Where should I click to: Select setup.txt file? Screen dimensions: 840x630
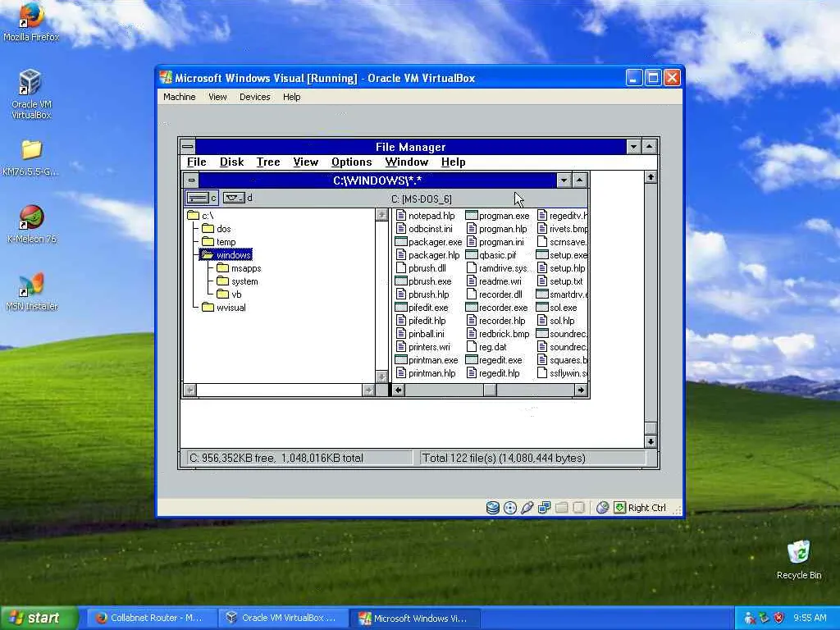click(x=559, y=281)
